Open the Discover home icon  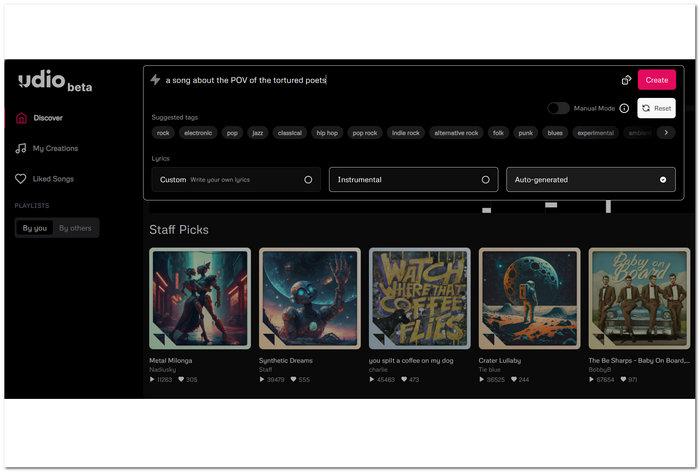click(21, 118)
